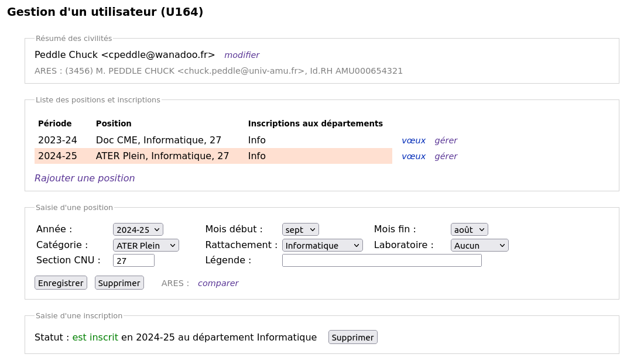Open vœux for the 2023-24 period
This screenshot has height=361, width=644.
pos(413,140)
